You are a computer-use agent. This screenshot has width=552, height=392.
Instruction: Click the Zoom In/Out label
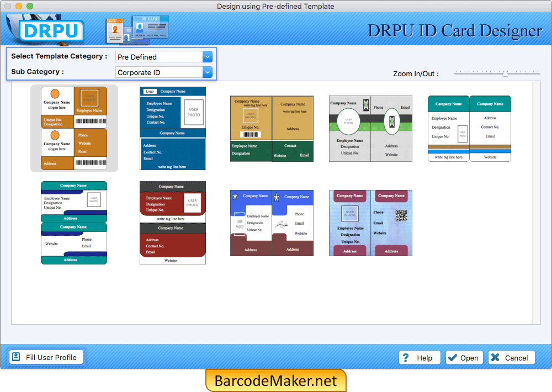(416, 73)
